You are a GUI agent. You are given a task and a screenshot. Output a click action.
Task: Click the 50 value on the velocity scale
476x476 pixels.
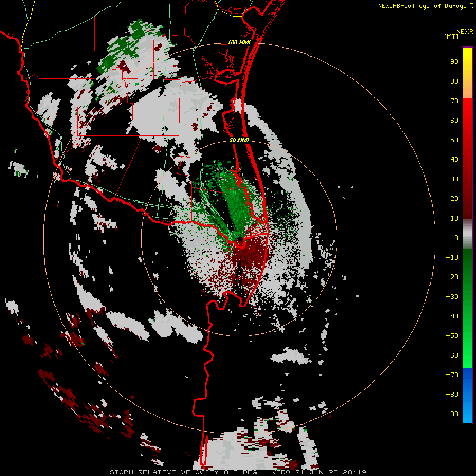pyautogui.click(x=454, y=140)
